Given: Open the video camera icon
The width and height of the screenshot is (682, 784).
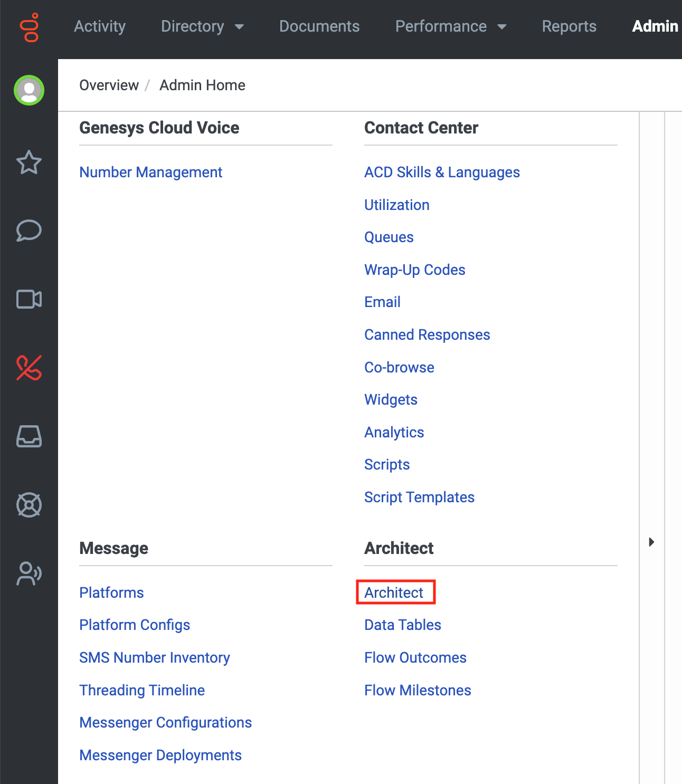Looking at the screenshot, I should [x=29, y=299].
